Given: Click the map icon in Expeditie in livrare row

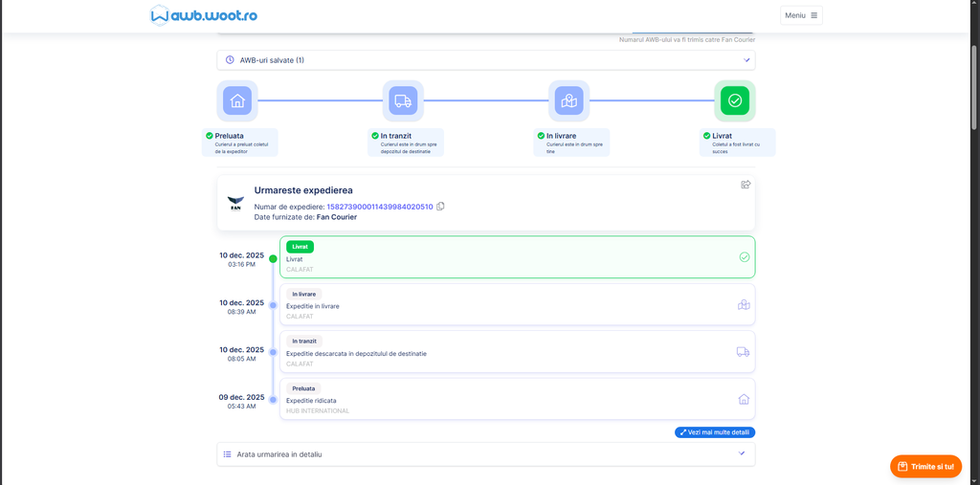Looking at the screenshot, I should pyautogui.click(x=744, y=305).
